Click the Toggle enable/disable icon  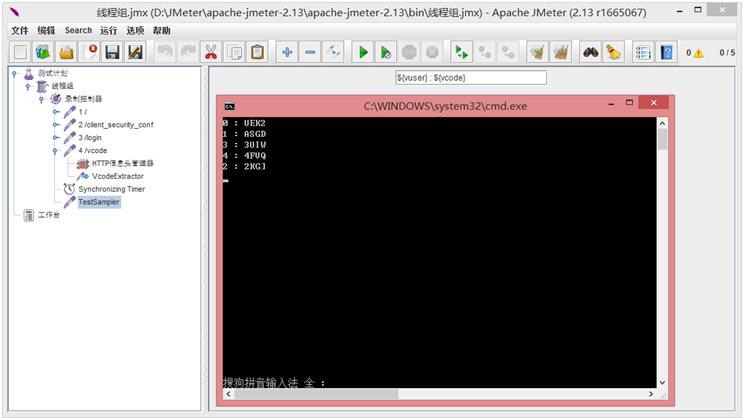coord(333,52)
